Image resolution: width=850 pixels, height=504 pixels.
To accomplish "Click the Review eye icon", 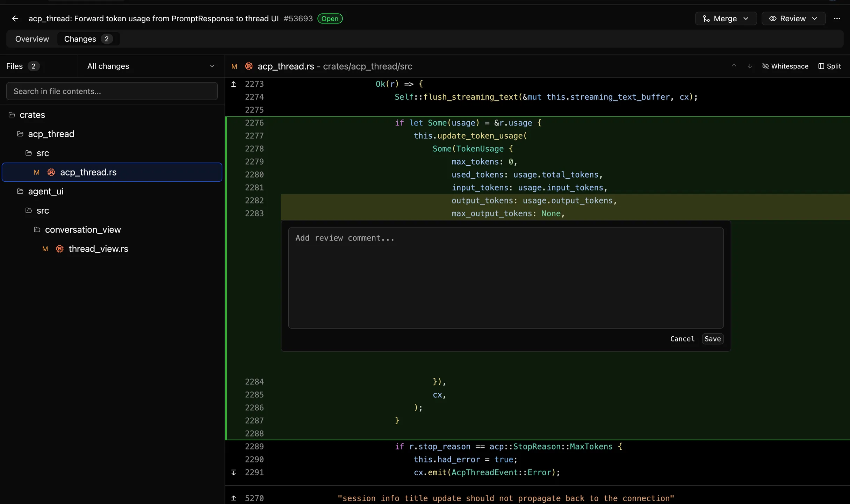I will [773, 19].
